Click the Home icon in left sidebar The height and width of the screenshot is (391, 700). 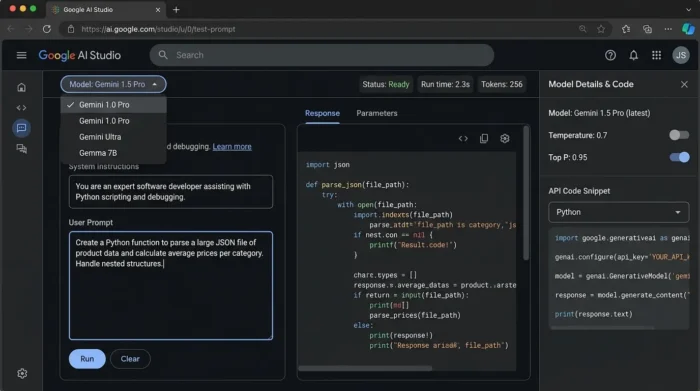click(21, 87)
